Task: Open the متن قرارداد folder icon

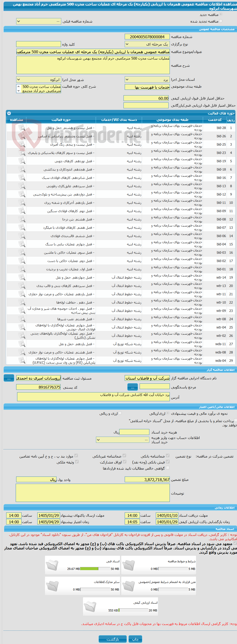Action: (129, 586)
